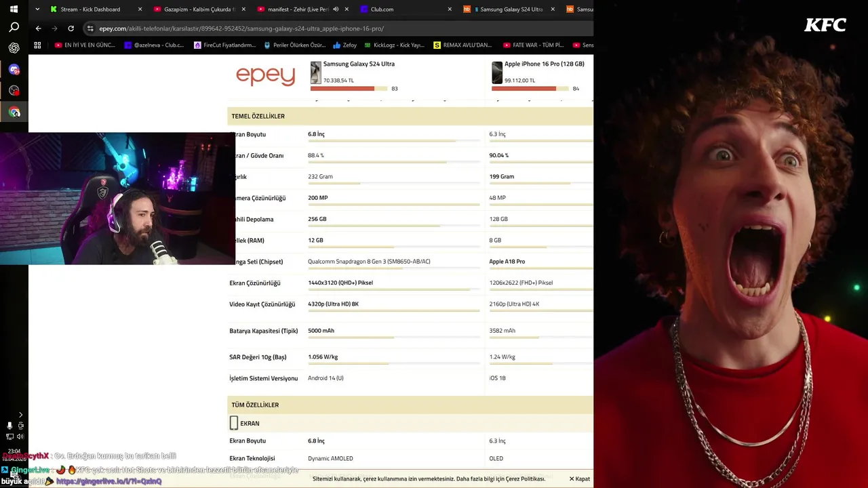Close the manifest - Zehir tab

pyautogui.click(x=347, y=9)
